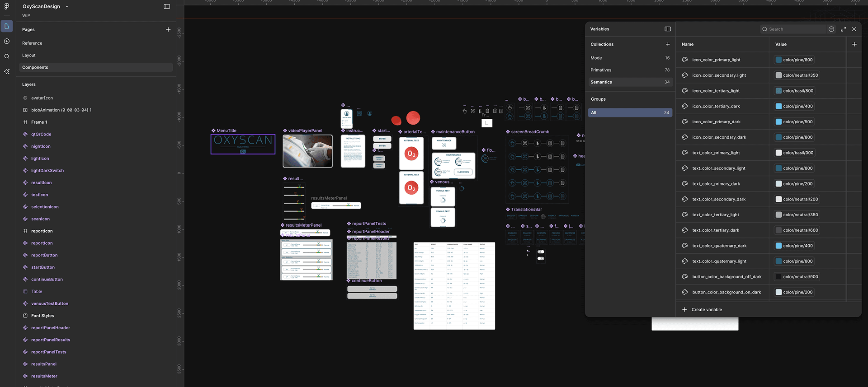
Task: Select the continueButton layer
Action: (x=47, y=280)
